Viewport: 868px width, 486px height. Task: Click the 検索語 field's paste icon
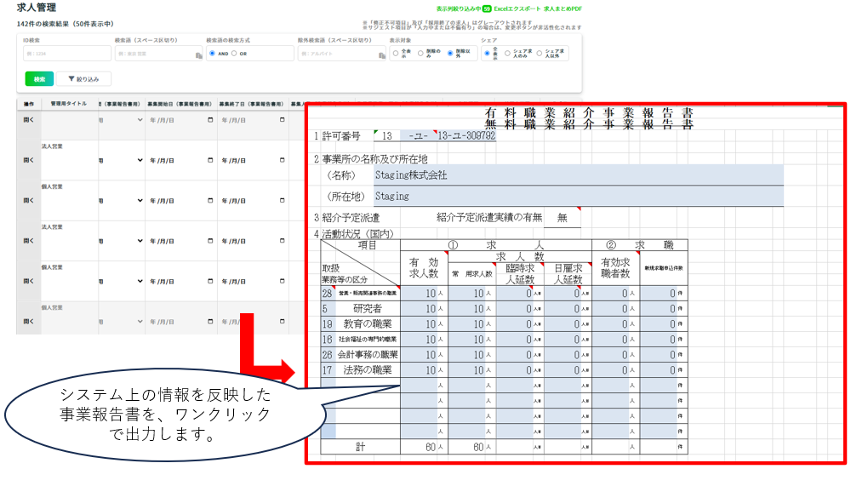(x=197, y=54)
